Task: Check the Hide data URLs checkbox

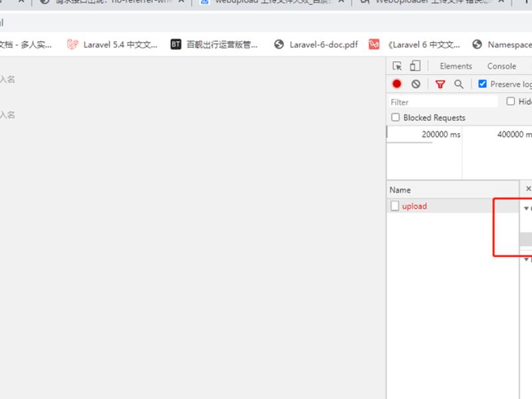Action: [x=510, y=101]
